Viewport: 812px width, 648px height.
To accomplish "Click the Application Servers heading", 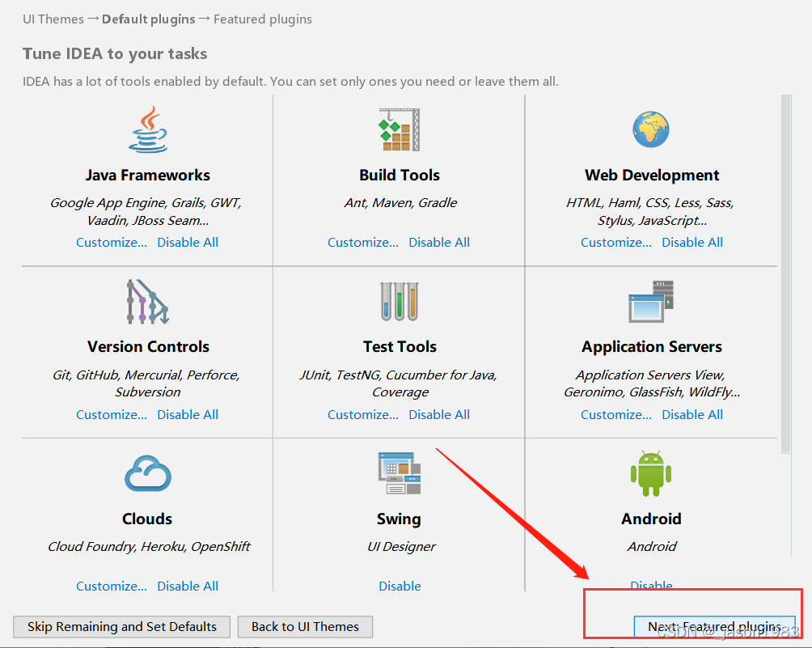I will click(x=652, y=346).
